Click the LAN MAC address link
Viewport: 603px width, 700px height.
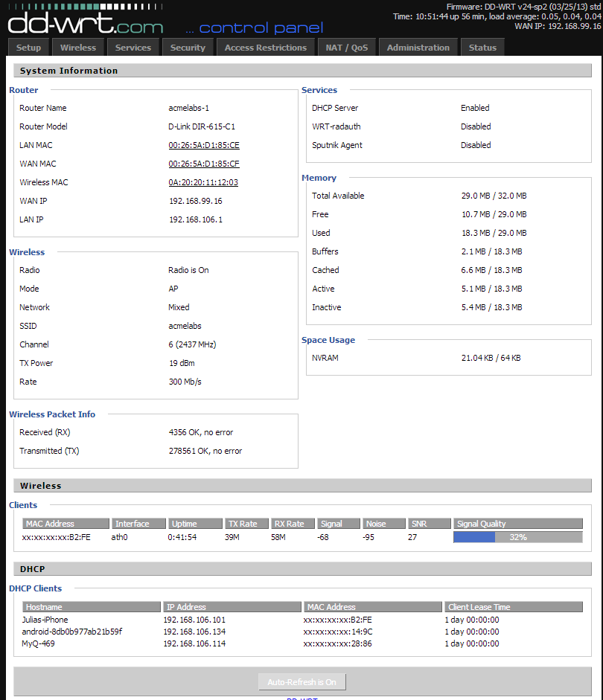click(x=204, y=145)
